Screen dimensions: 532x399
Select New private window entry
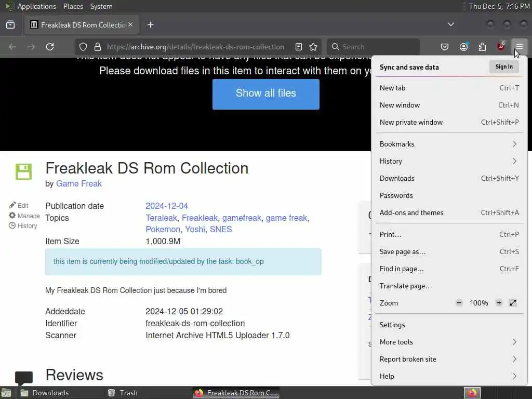[449, 122]
